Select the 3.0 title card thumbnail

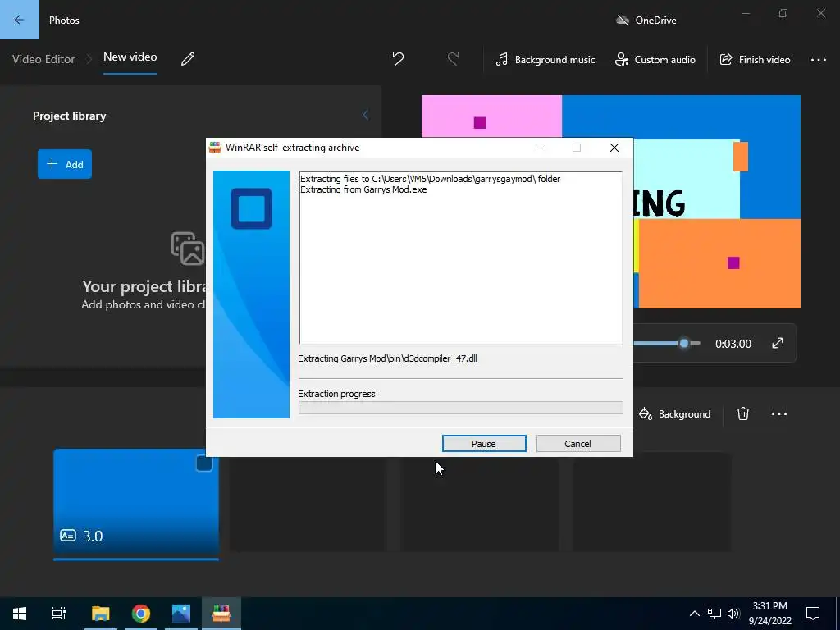point(136,501)
